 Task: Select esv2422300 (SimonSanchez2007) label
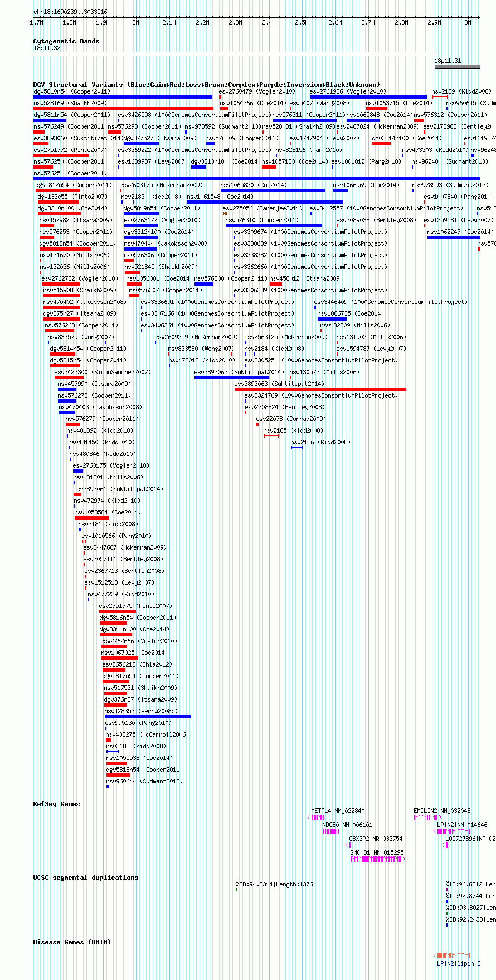tap(103, 372)
